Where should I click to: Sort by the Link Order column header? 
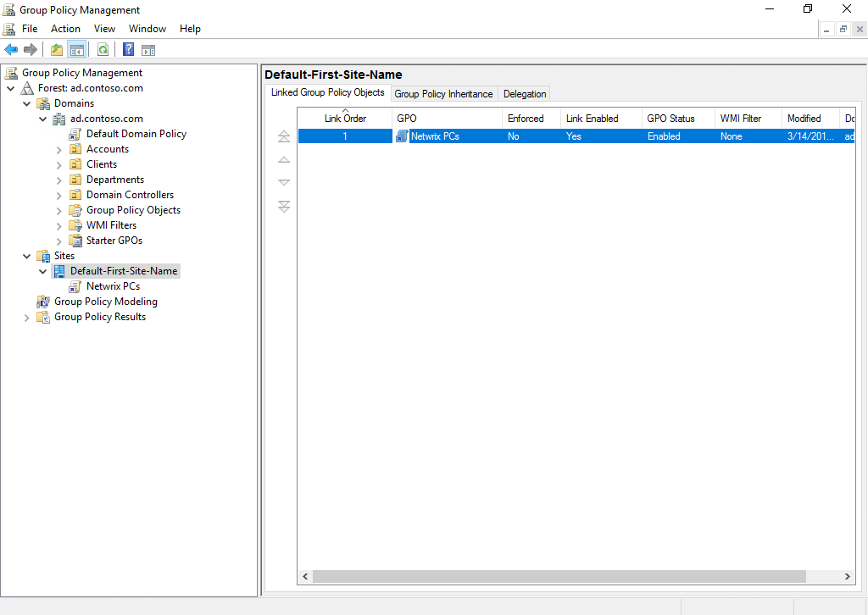(345, 119)
